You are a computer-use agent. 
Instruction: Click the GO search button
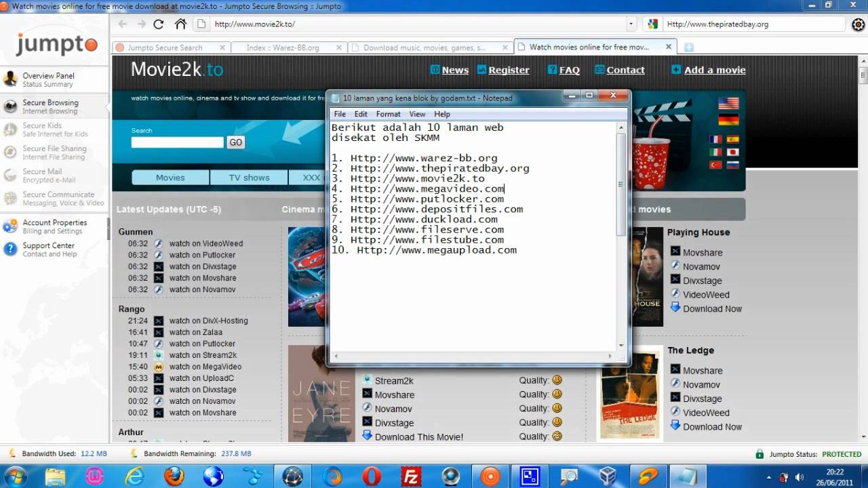tap(235, 142)
